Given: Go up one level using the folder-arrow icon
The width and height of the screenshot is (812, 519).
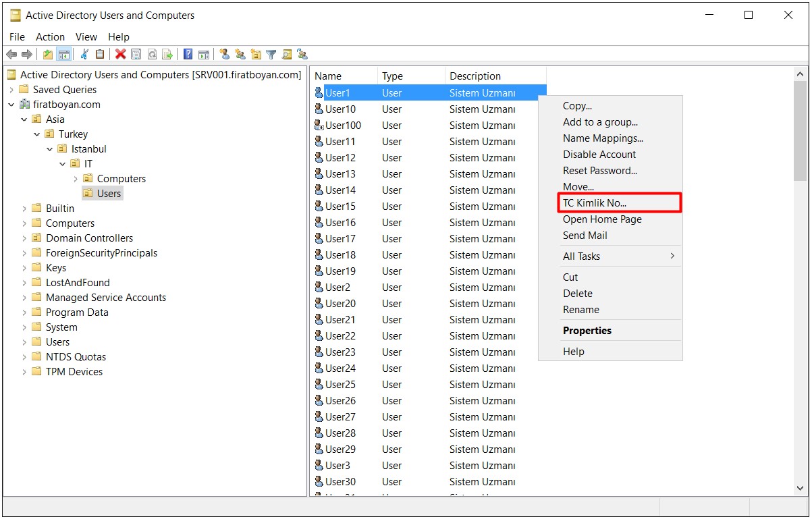Looking at the screenshot, I should (48, 55).
